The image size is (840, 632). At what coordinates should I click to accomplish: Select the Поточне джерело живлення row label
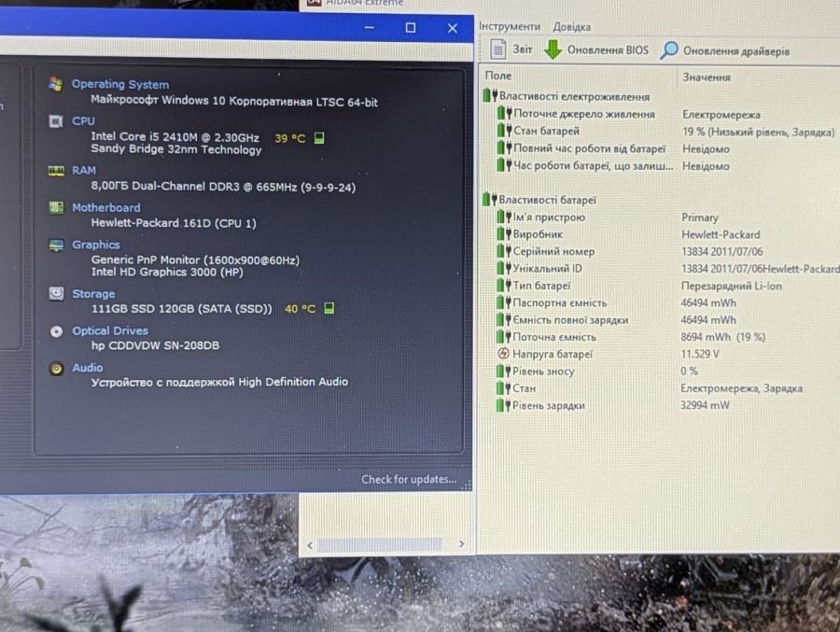click(584, 114)
